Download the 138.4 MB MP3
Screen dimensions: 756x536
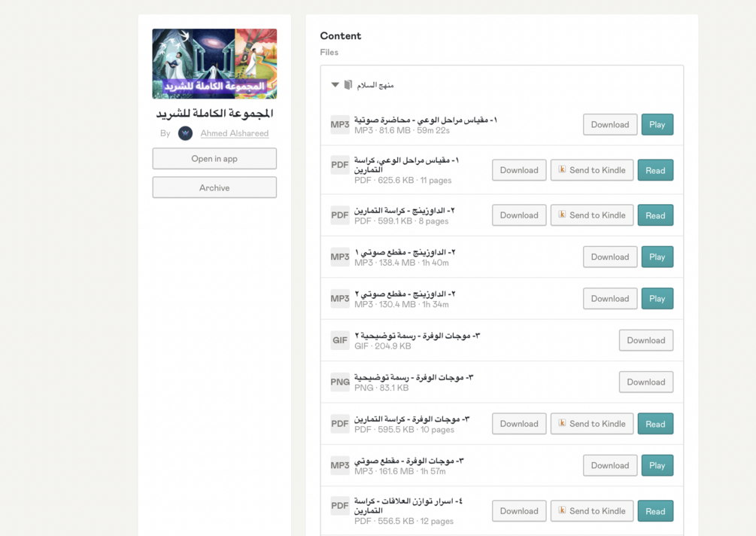[610, 257]
